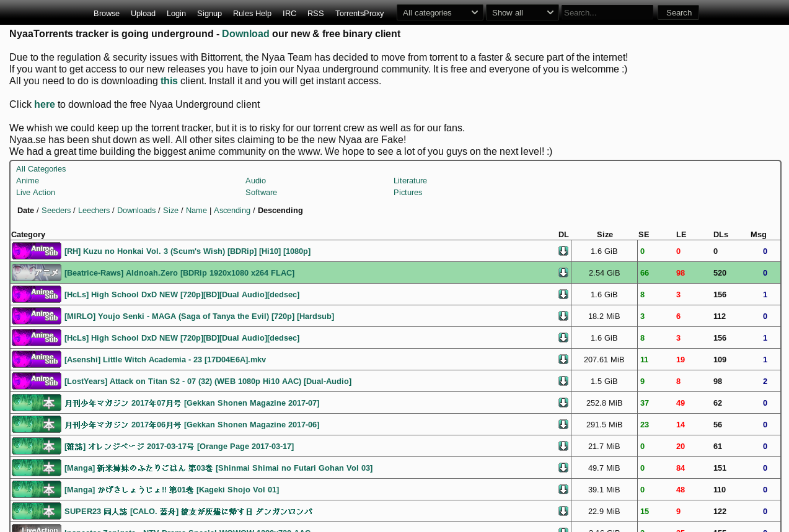The height and width of the screenshot is (532, 789).
Task: Click download icon for Beatrice-Raws Aldnoah.Zero
Action: (563, 273)
